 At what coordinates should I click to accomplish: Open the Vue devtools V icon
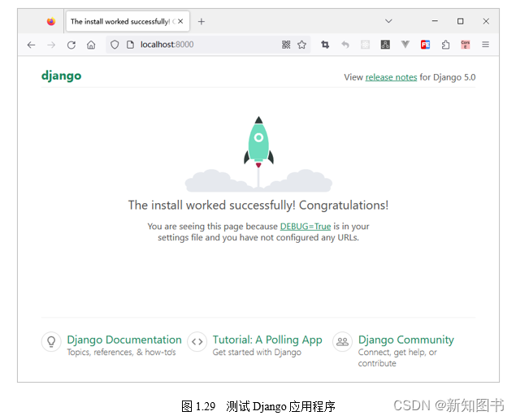pos(405,44)
